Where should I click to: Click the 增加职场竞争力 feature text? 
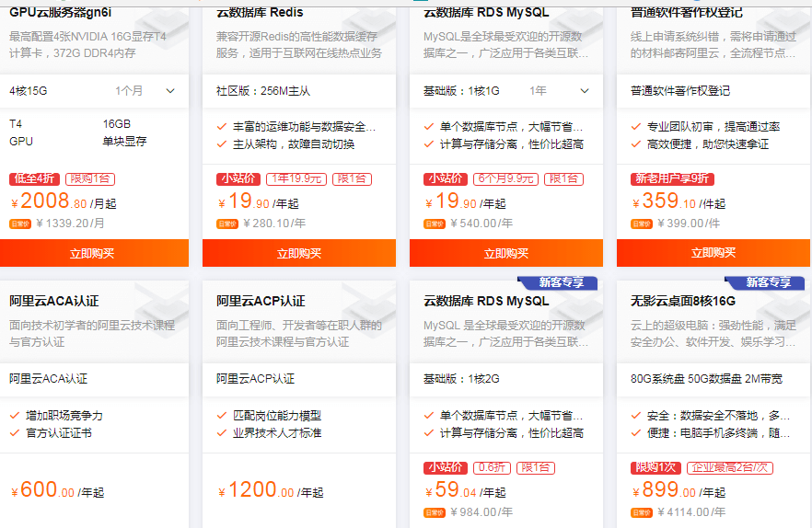(x=64, y=416)
